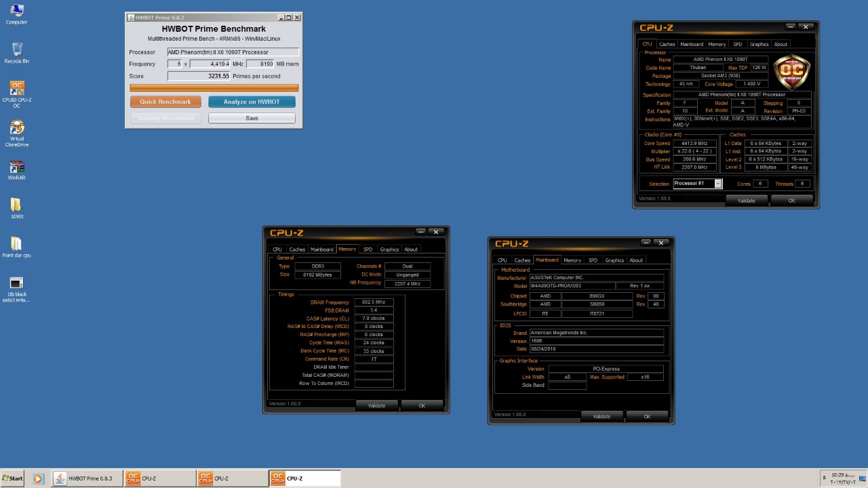Click the greyed Stability Benchmark button
Screen dimensions: 868x488
165,118
